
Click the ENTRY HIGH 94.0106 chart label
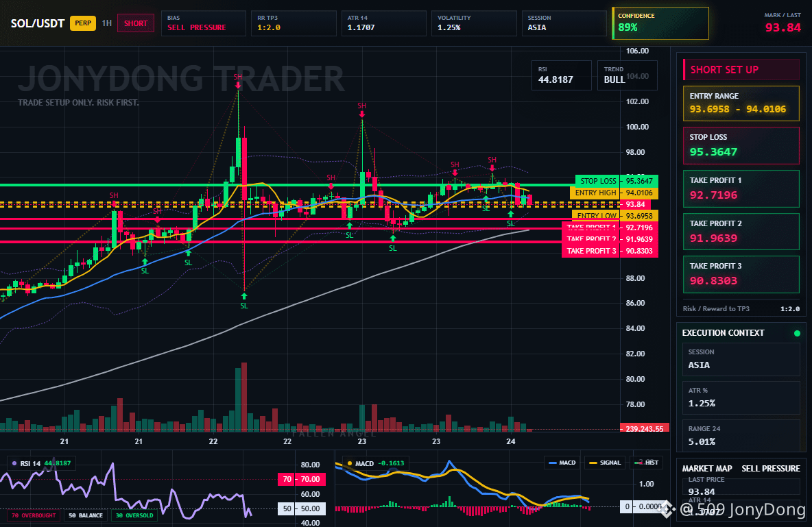pos(614,193)
